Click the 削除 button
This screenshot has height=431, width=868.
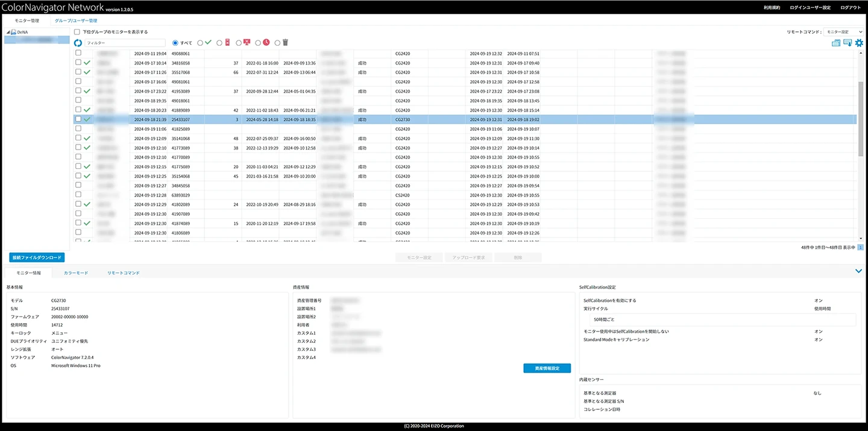(518, 257)
